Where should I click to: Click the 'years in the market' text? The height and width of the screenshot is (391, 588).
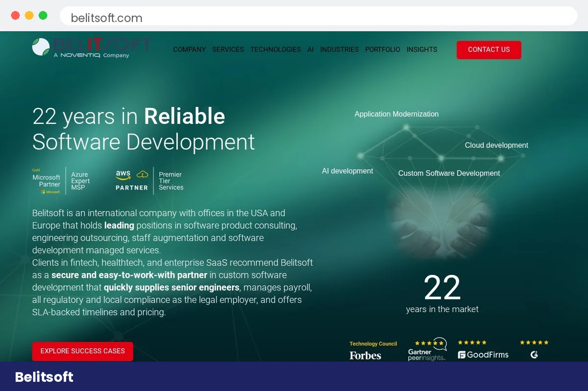coord(442,309)
